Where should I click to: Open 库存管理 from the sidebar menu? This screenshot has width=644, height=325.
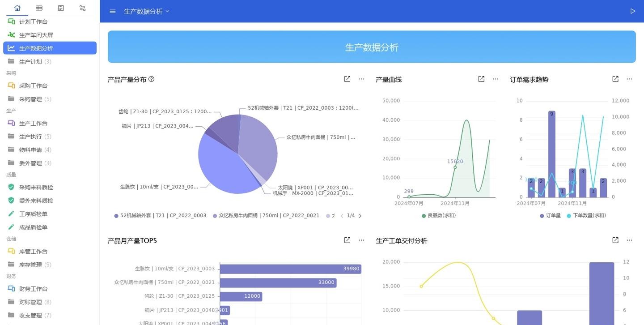[36, 264]
